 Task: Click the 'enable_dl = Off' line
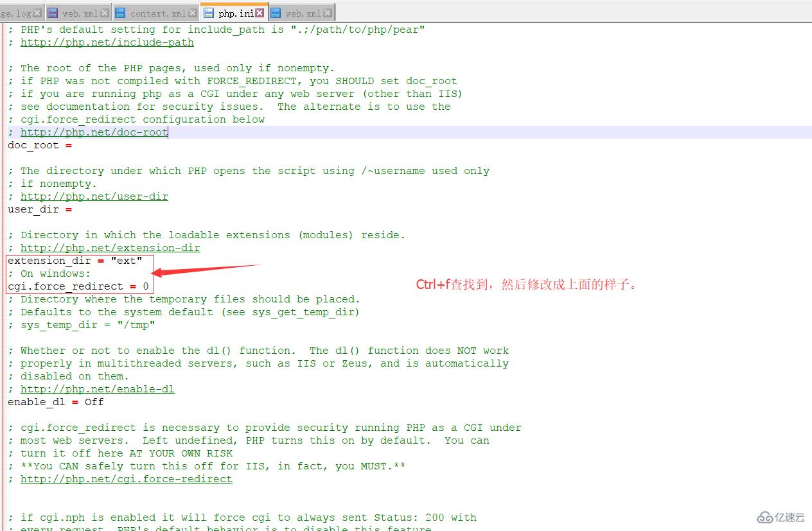[56, 402]
